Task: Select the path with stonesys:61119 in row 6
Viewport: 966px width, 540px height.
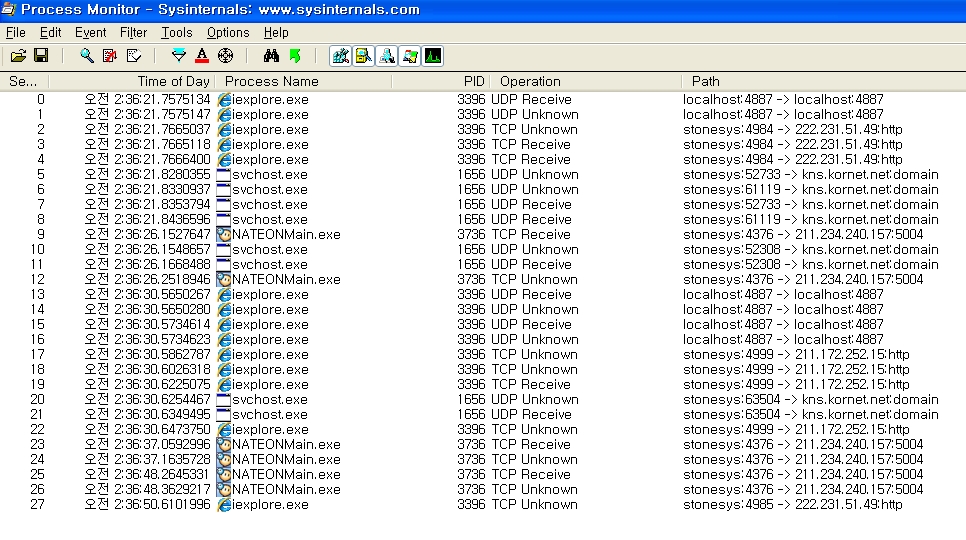Action: (811, 190)
